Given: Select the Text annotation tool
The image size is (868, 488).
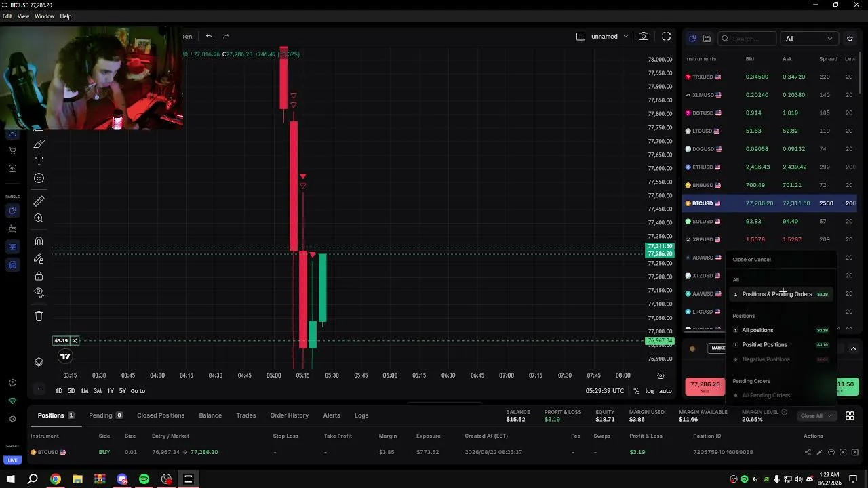Looking at the screenshot, I should click(39, 161).
